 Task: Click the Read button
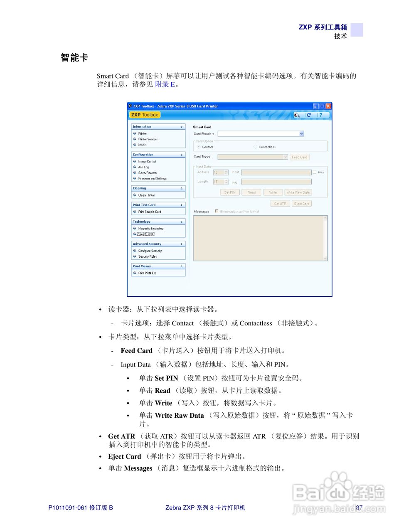pos(251,192)
